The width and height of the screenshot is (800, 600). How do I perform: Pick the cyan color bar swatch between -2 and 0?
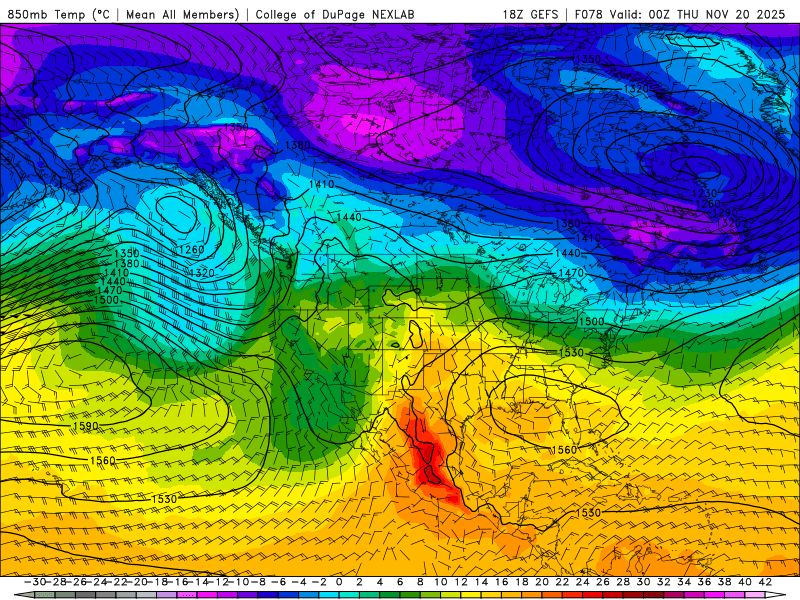(x=329, y=595)
